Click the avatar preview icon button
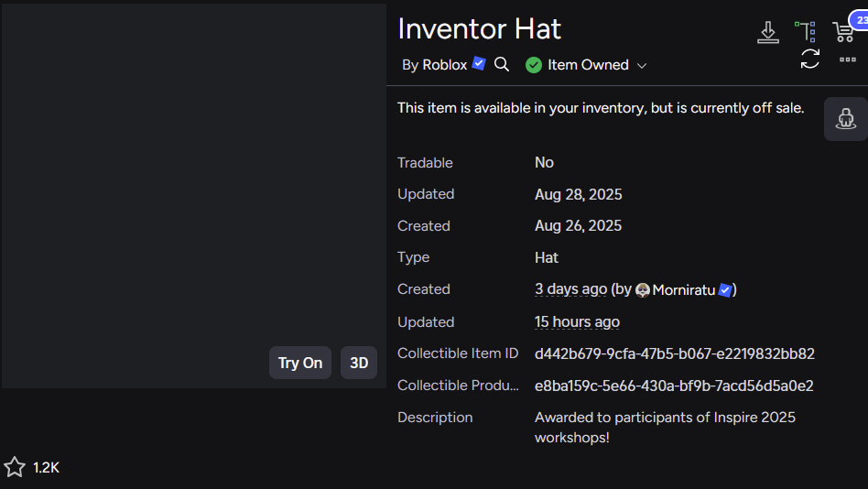The width and height of the screenshot is (868, 489). (846, 119)
